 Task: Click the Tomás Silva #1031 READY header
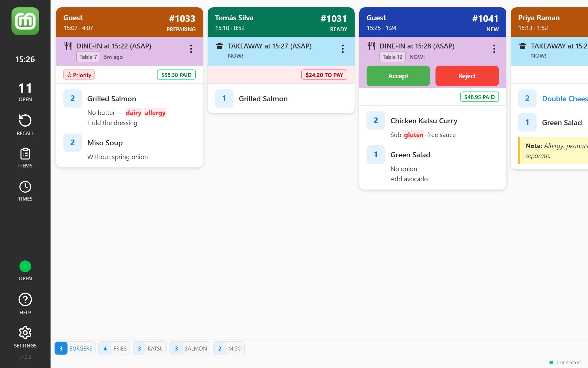click(x=281, y=22)
